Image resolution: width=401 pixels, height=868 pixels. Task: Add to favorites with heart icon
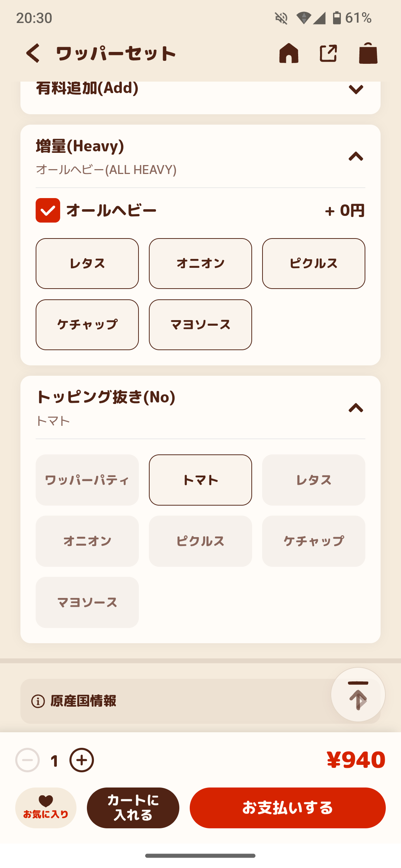coord(46,808)
